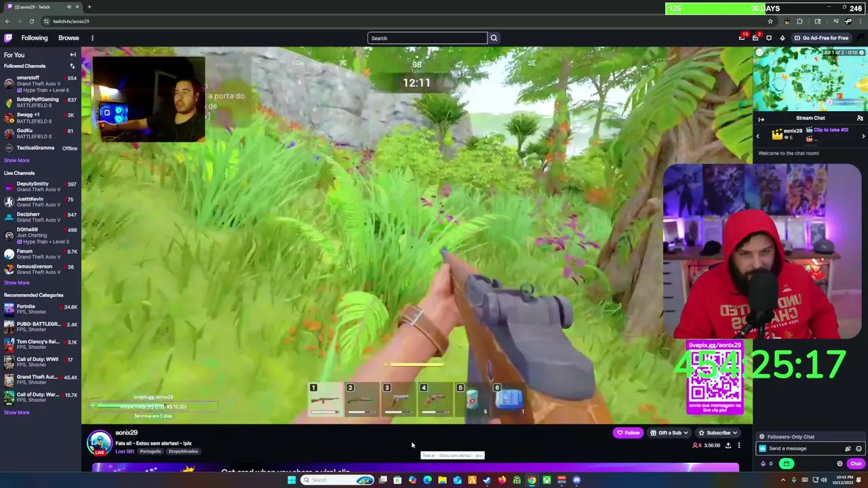Show more recommended categories
This screenshot has height=488, width=868.
tap(16, 412)
